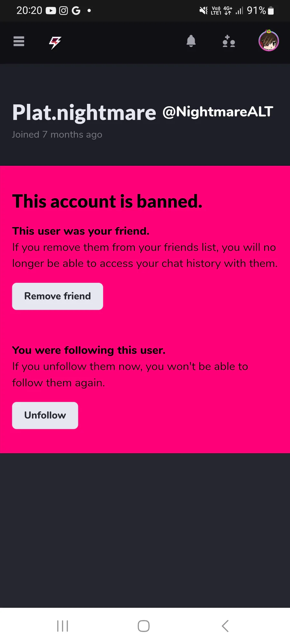This screenshot has width=290, height=644.
Task: Open the notifications bell
Action: point(191,41)
